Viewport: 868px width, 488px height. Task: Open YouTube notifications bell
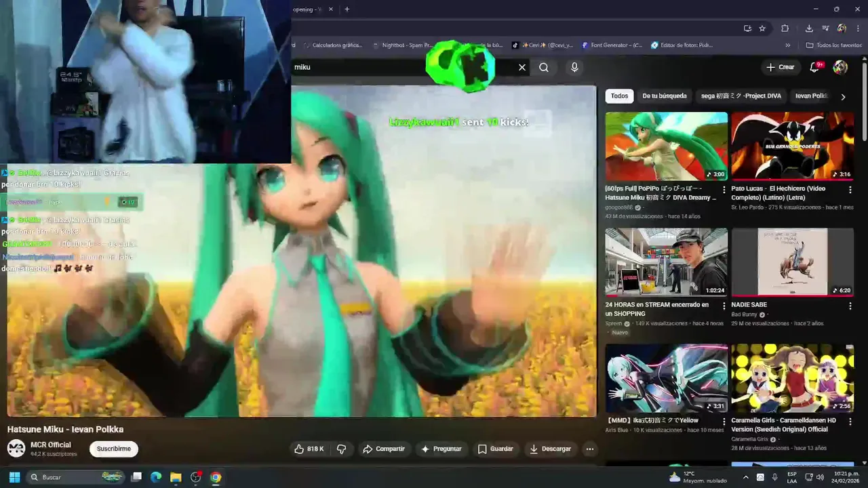[815, 67]
